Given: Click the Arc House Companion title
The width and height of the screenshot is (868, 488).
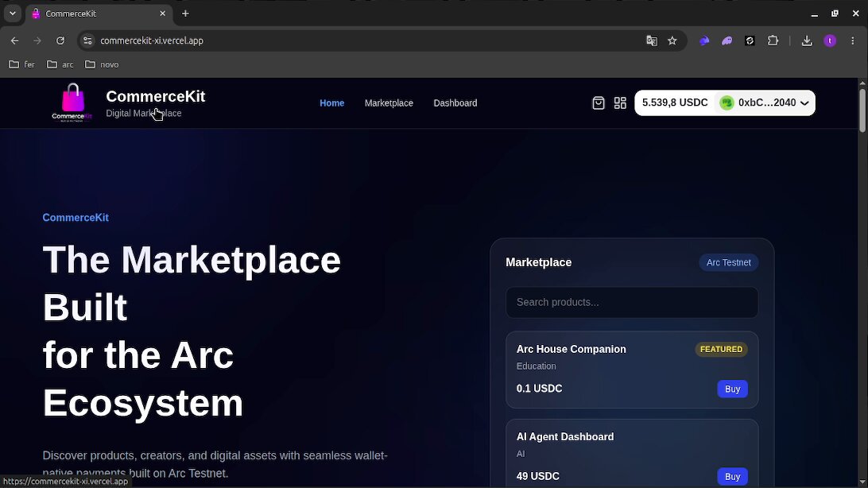Looking at the screenshot, I should coord(571,349).
